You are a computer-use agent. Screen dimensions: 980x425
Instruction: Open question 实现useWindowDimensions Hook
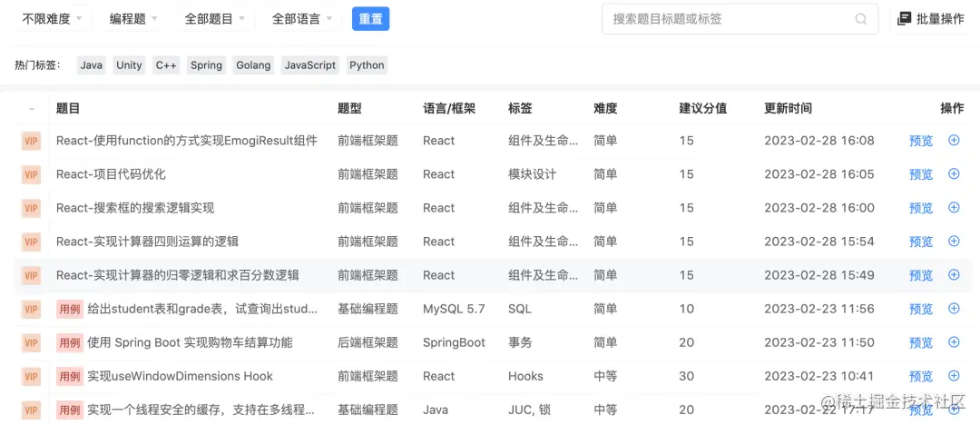click(x=180, y=376)
